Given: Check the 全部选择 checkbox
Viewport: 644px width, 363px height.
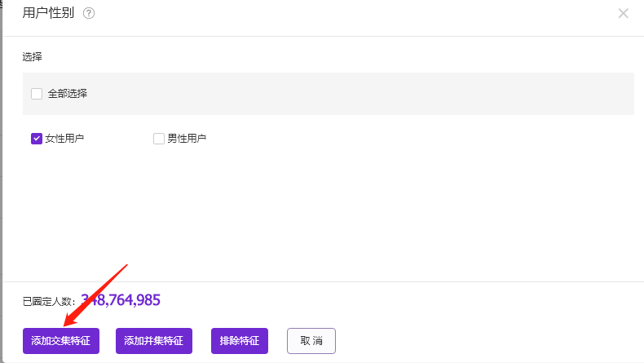Looking at the screenshot, I should tap(37, 94).
